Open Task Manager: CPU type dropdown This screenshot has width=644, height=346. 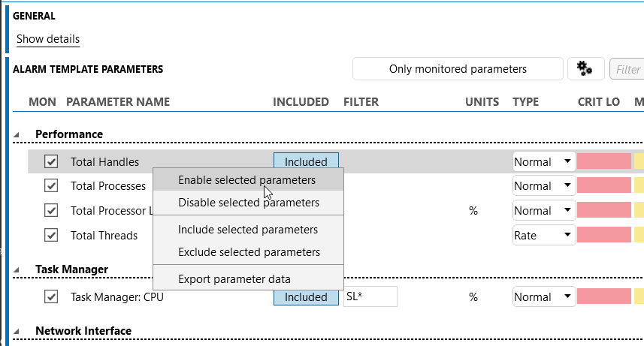pos(544,296)
